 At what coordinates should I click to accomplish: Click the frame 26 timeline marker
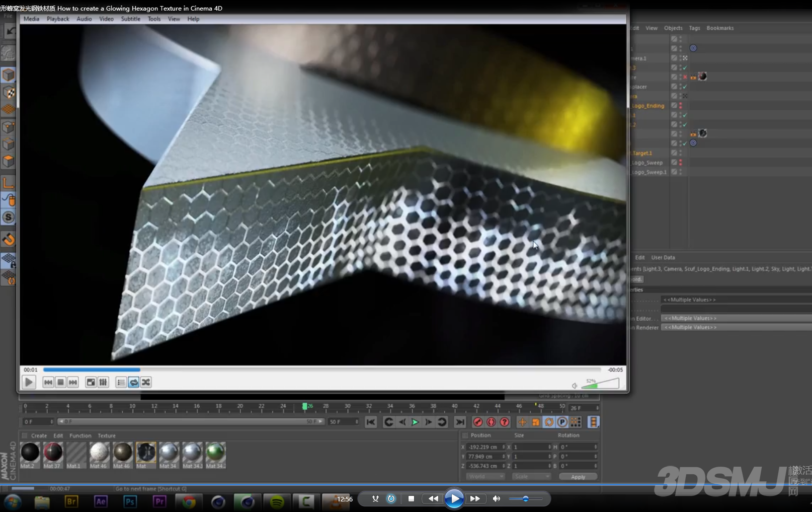pyautogui.click(x=304, y=406)
